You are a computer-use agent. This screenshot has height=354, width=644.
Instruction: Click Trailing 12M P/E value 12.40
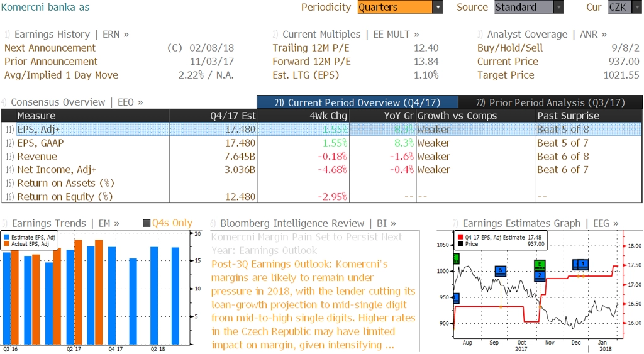(x=426, y=48)
